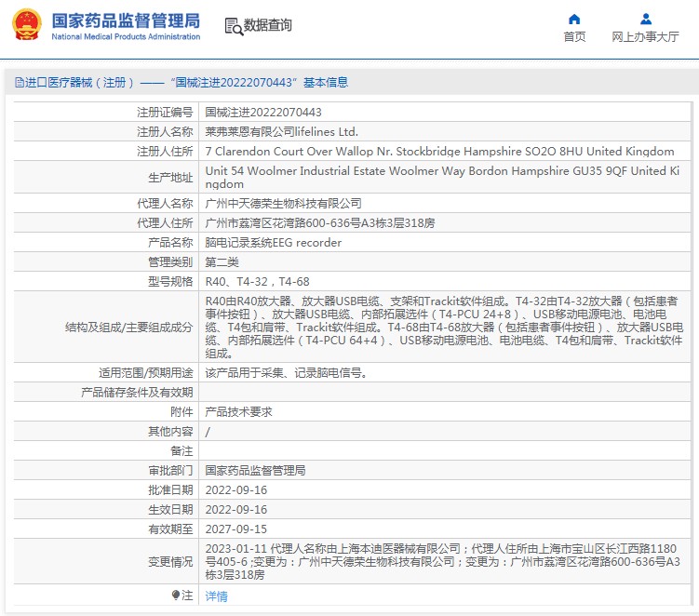The image size is (699, 616).
Task: Click the 附件 label
Action: (181, 412)
